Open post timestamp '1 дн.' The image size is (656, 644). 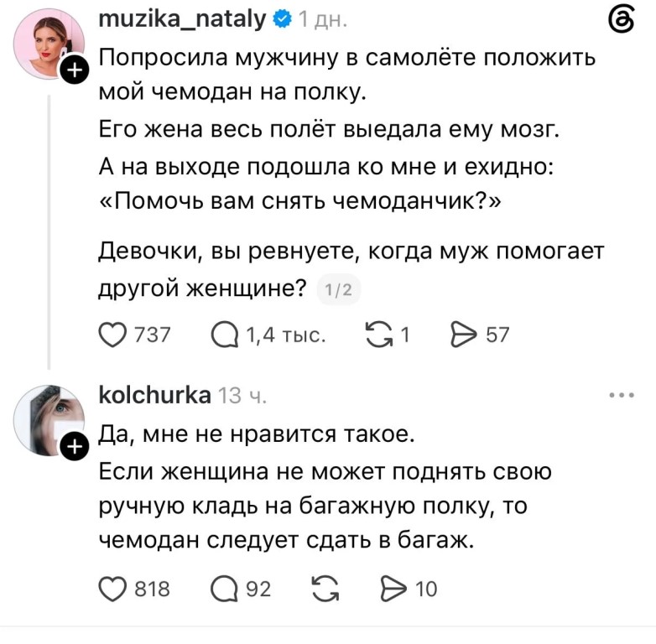coord(323,19)
